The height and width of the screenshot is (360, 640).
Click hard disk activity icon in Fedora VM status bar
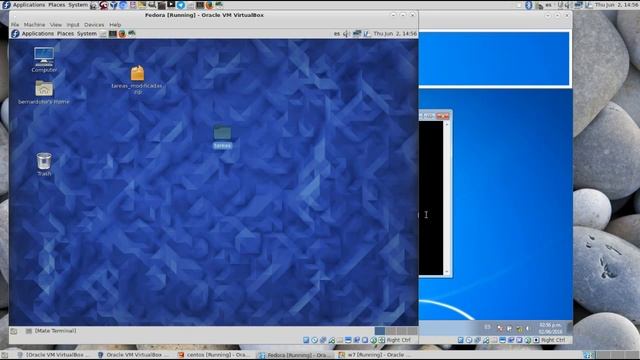tap(306, 340)
